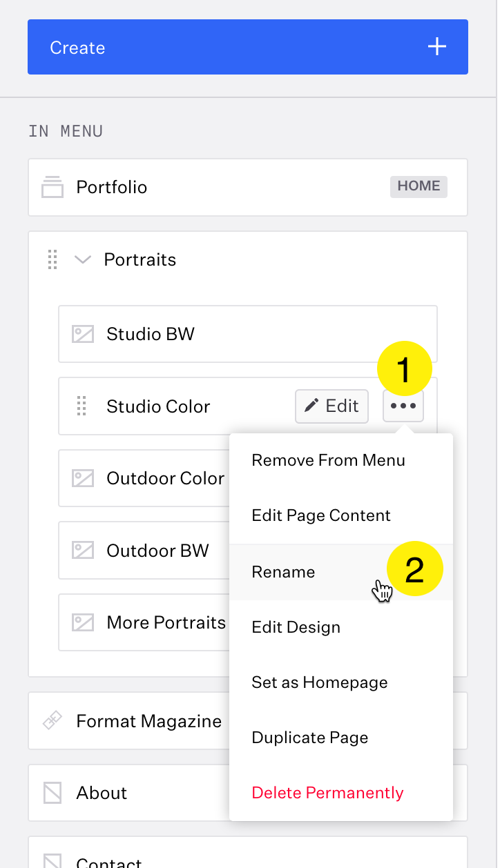
Task: Click the gallery icon beside Outdoor BW
Action: click(x=83, y=551)
